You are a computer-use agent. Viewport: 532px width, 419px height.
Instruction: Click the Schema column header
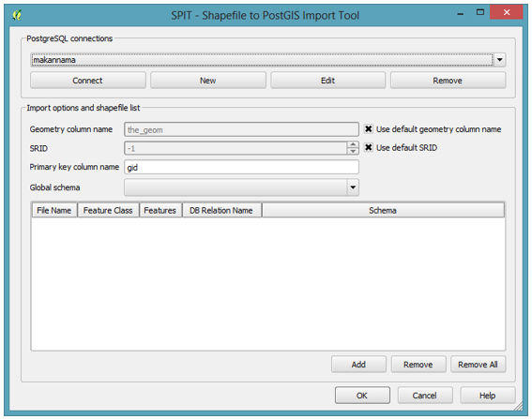pyautogui.click(x=383, y=211)
